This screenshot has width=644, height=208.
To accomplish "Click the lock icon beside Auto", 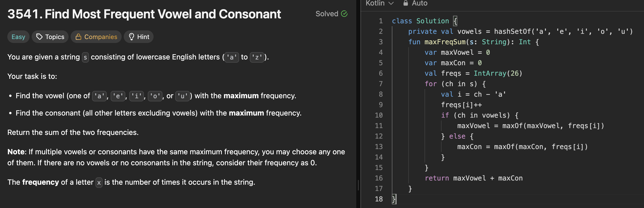I will [x=405, y=3].
